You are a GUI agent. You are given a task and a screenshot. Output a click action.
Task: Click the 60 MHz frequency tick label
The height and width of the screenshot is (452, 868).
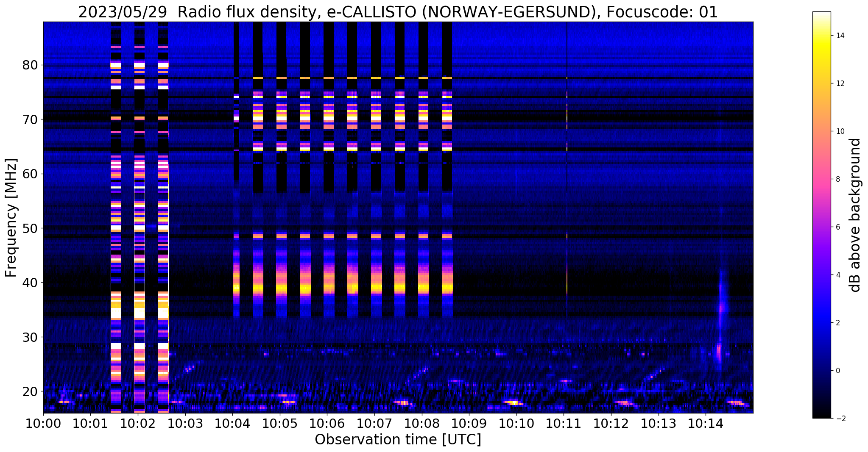[x=30, y=174]
